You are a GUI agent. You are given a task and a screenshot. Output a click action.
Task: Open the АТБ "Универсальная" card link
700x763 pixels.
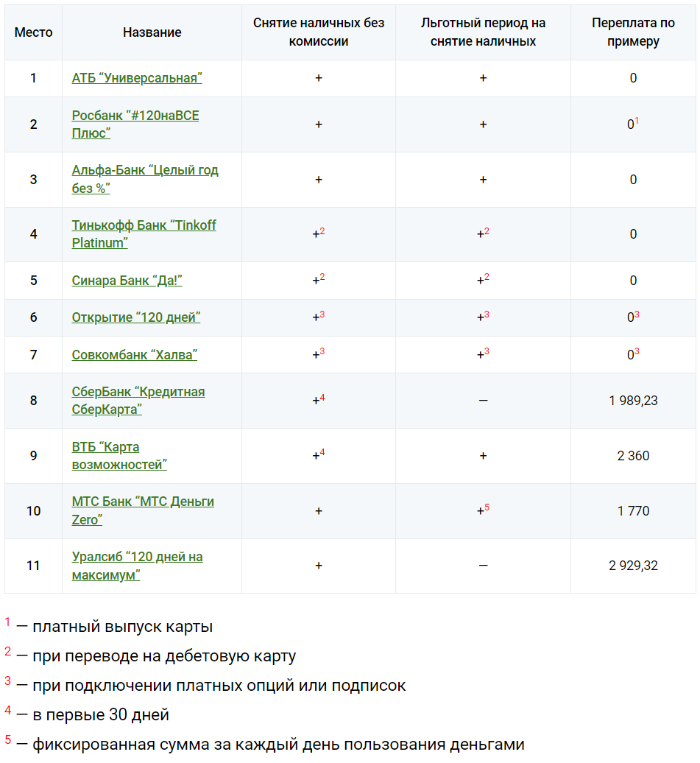[137, 78]
